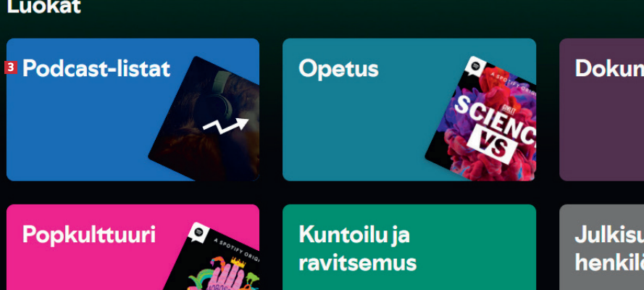644x290 pixels.
Task: Click the Luokat section heading
Action: [x=44, y=7]
